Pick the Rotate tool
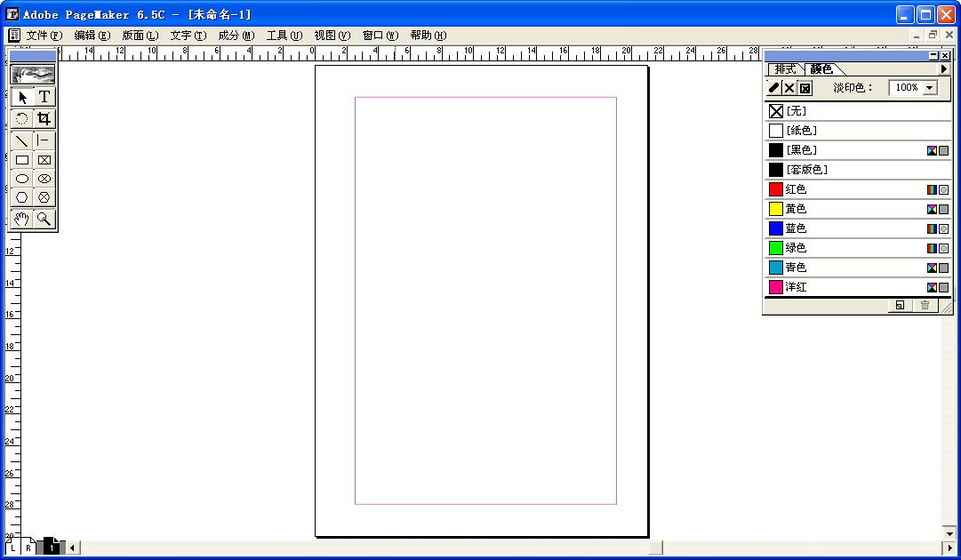The image size is (961, 560). (x=22, y=118)
